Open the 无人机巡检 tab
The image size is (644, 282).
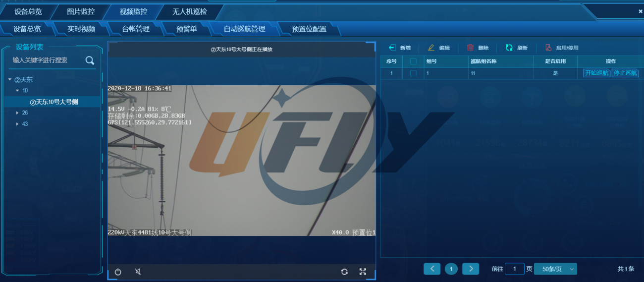click(x=190, y=11)
